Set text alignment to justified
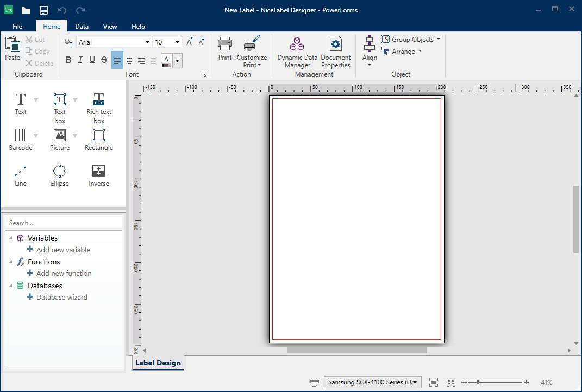This screenshot has width=582, height=392. tap(153, 60)
